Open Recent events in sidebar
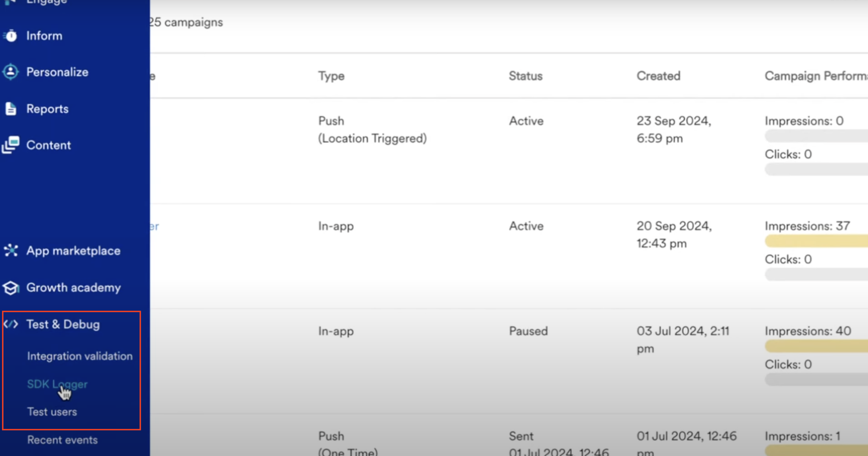Screen dimensions: 868x456 pos(62,440)
